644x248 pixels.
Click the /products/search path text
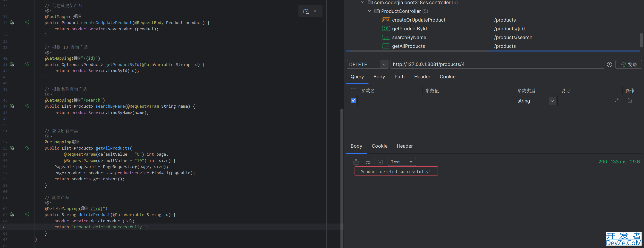513,37
